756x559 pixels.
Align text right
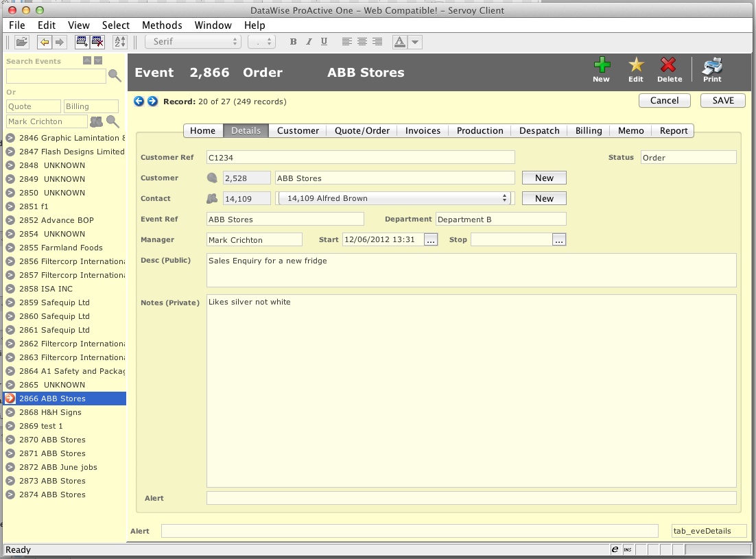pos(377,42)
